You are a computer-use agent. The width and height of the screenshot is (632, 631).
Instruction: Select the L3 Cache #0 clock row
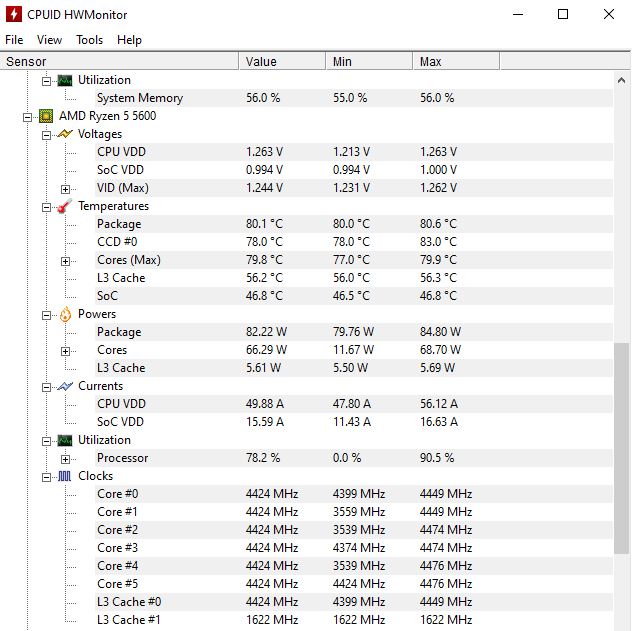[x=354, y=602]
